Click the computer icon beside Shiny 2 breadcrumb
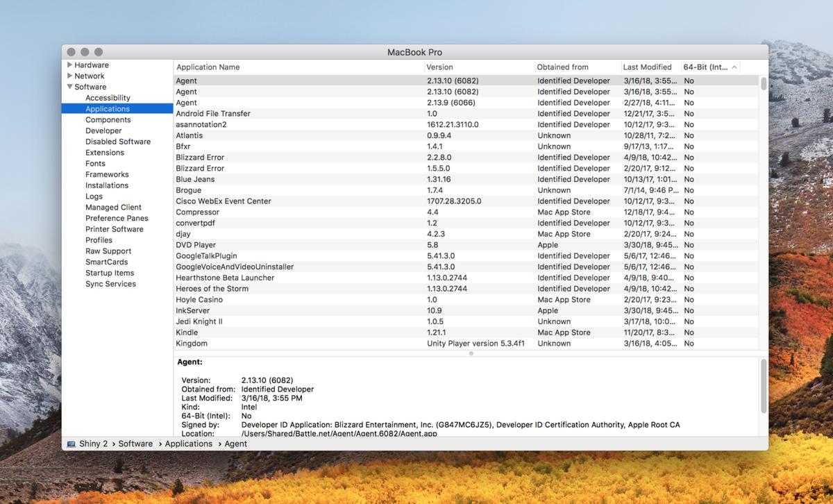The width and height of the screenshot is (833, 504). click(x=70, y=444)
